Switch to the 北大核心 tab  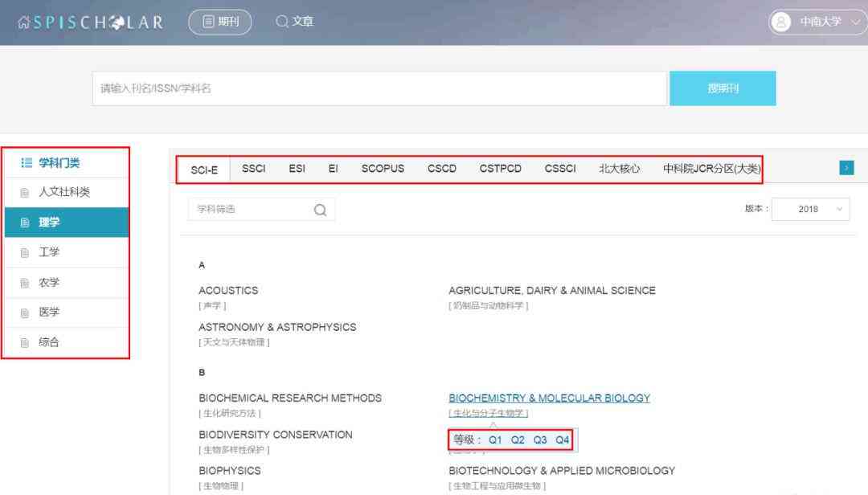point(619,168)
